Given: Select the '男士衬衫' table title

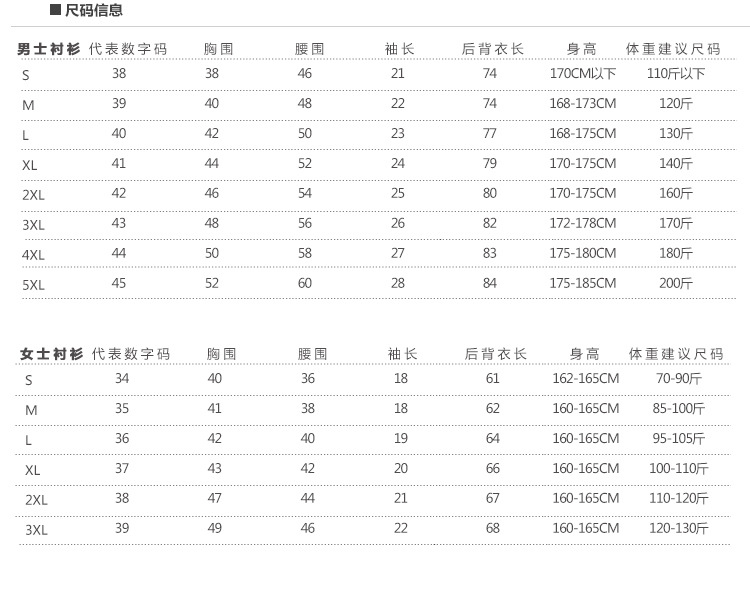Looking at the screenshot, I should coord(49,49).
